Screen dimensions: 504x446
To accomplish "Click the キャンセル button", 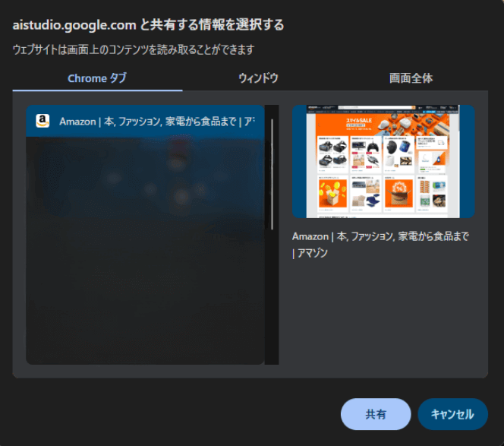I will [452, 414].
